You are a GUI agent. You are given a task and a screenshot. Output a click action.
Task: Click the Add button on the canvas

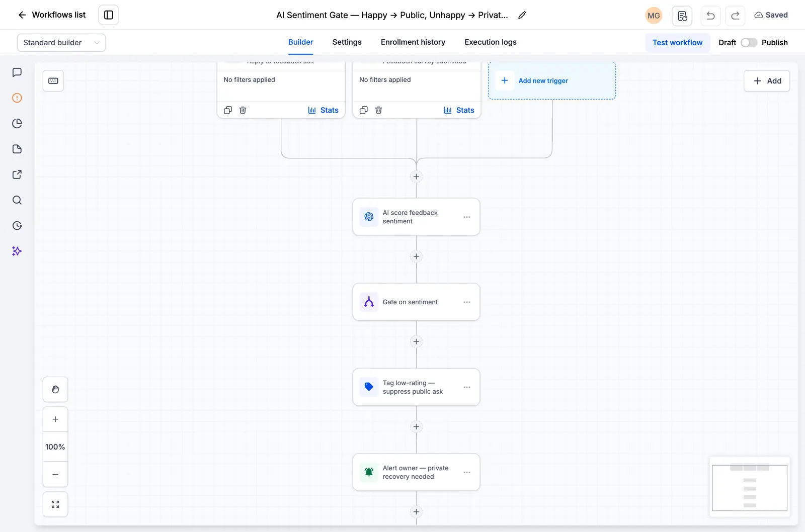tap(767, 81)
